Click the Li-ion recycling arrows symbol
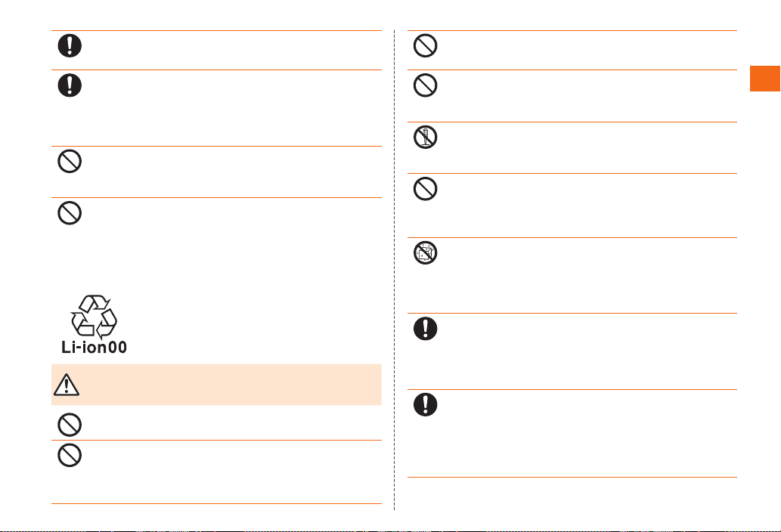Viewport: 781px width, 532px height. coord(95,317)
